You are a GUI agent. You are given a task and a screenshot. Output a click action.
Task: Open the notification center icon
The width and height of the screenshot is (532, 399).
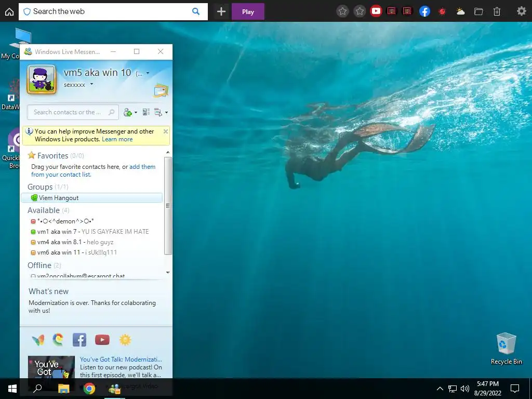coord(515,389)
